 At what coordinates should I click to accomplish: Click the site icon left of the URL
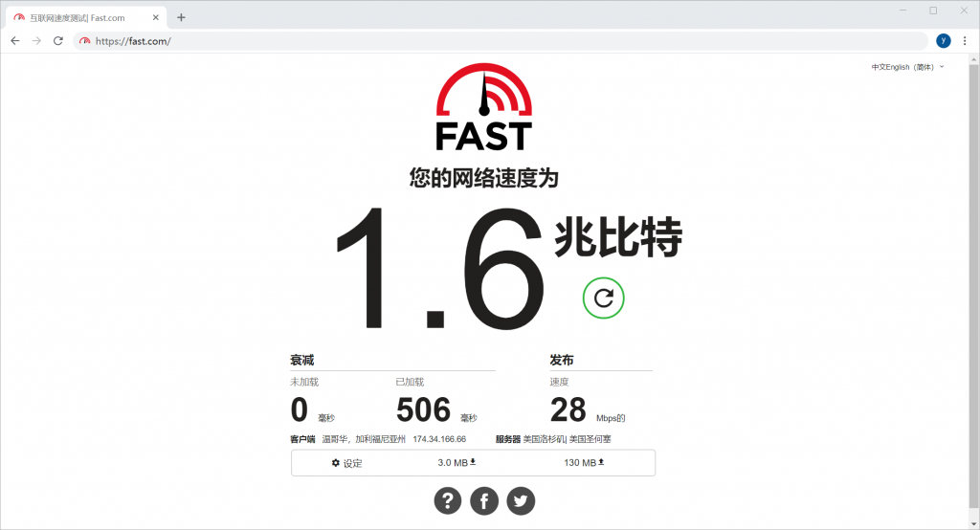click(85, 41)
